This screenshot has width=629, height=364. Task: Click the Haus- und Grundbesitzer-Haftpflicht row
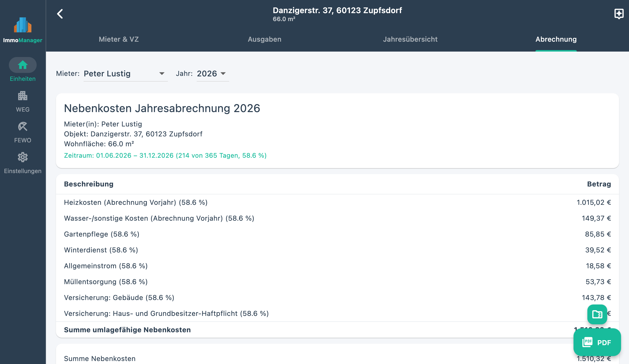[x=338, y=314]
